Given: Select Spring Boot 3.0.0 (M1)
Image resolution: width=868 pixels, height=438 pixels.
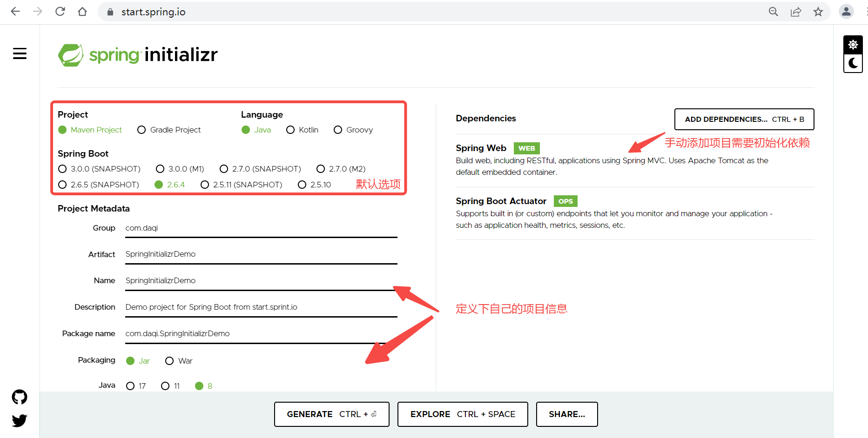Looking at the screenshot, I should tap(180, 169).
